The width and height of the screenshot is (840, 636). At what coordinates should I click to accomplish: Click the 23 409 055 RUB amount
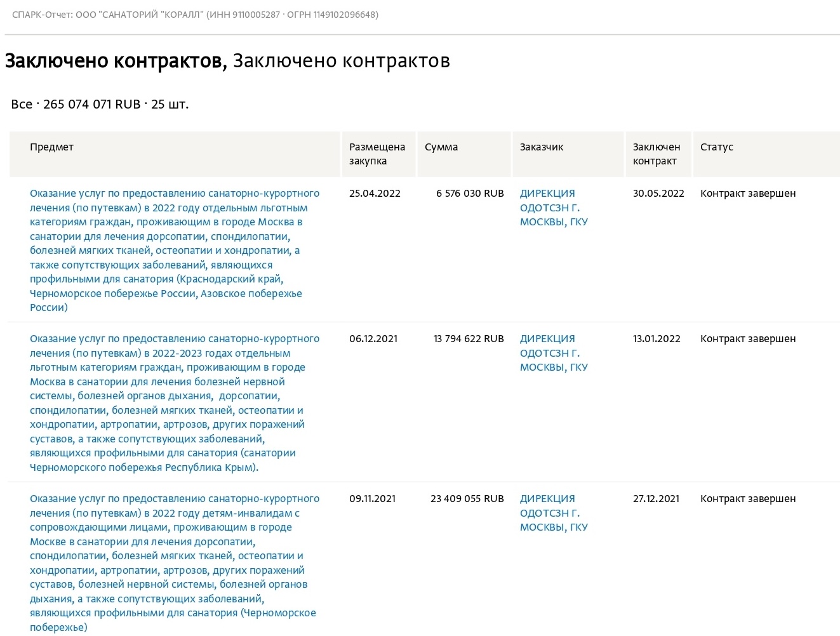click(467, 498)
